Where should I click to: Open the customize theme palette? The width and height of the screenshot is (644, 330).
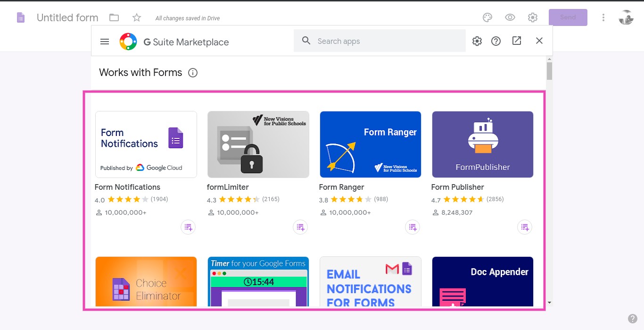coord(487,17)
